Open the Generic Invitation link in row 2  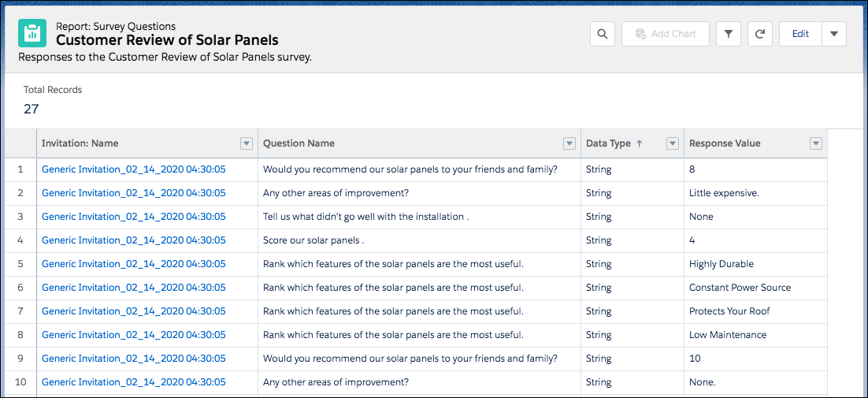(133, 193)
